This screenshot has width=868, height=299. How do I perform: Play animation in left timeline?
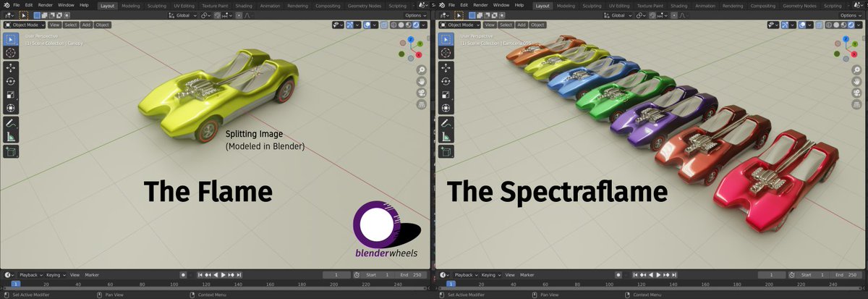pyautogui.click(x=223, y=275)
